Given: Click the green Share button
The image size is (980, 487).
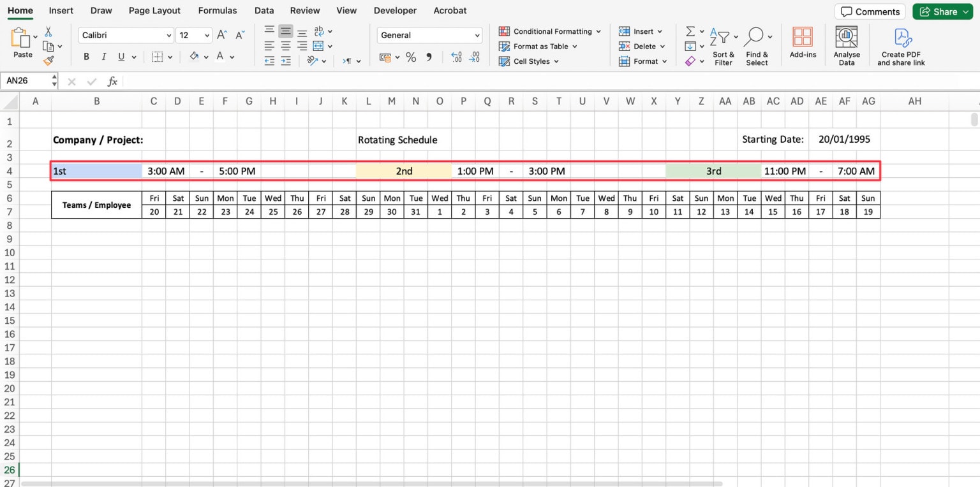Looking at the screenshot, I should [x=942, y=11].
